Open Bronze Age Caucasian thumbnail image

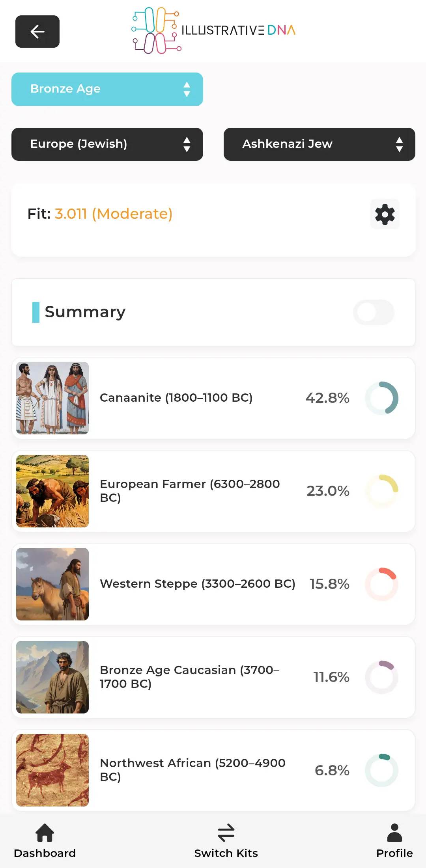52,677
